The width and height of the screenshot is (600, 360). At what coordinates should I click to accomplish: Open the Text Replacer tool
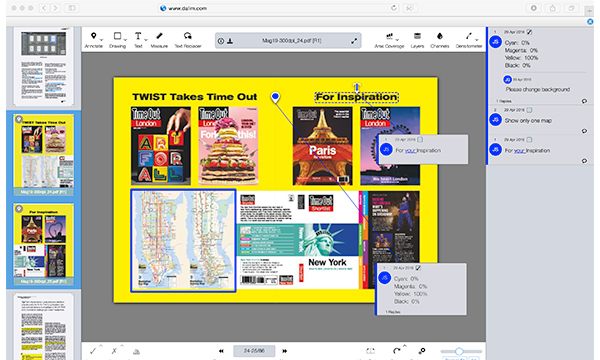coord(188,36)
